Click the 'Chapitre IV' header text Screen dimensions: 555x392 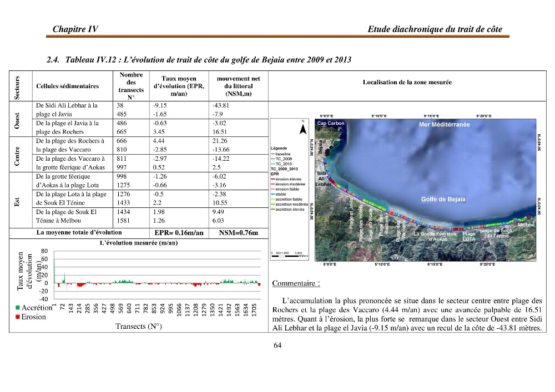click(75, 29)
